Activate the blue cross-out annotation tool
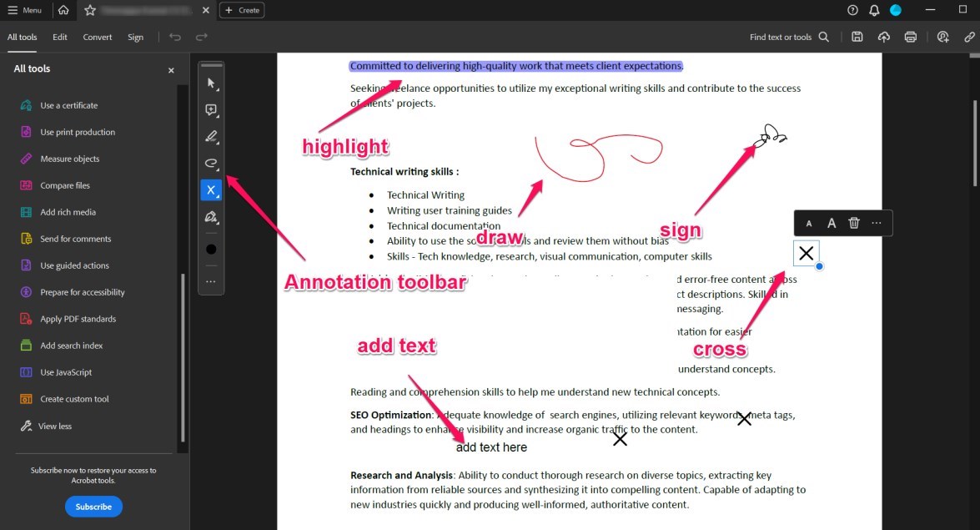Image resolution: width=980 pixels, height=530 pixels. point(211,189)
